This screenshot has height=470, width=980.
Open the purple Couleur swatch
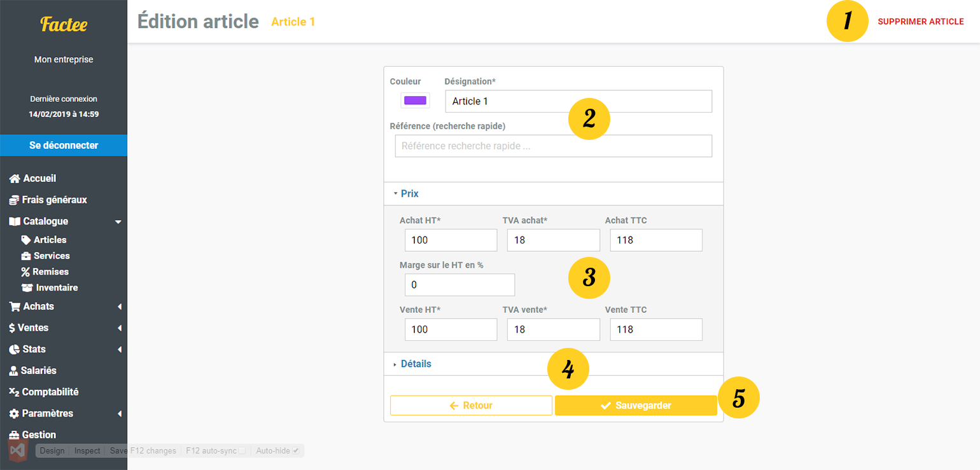415,100
